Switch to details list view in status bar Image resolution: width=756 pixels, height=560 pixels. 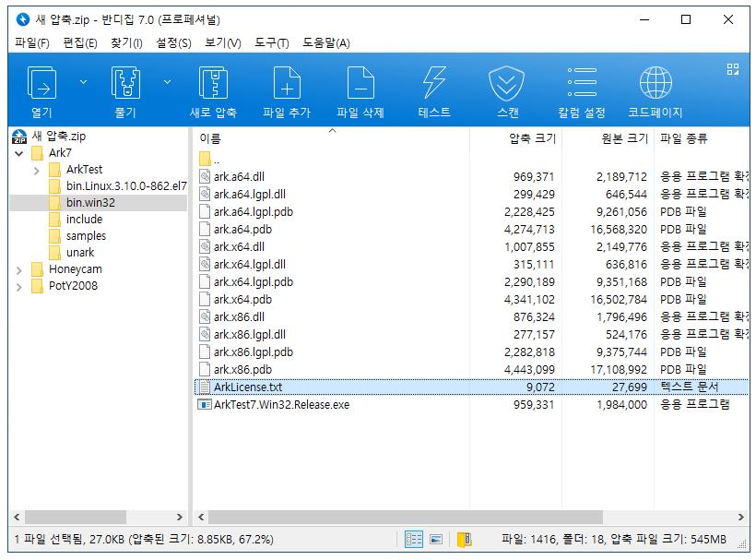click(414, 540)
